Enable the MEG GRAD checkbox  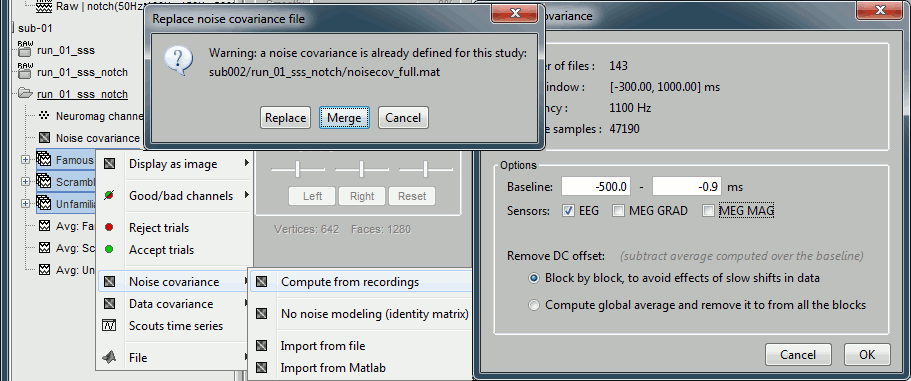point(618,211)
